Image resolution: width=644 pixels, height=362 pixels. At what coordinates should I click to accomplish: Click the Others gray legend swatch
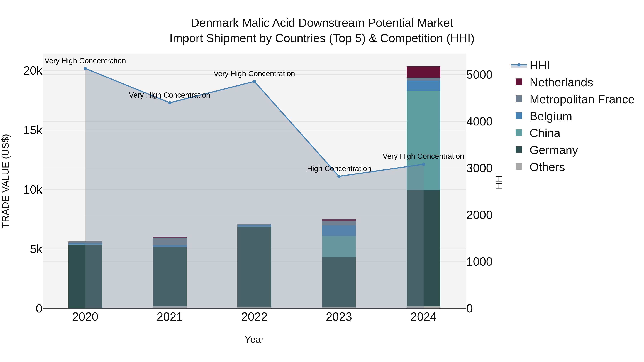pyautogui.click(x=519, y=167)
